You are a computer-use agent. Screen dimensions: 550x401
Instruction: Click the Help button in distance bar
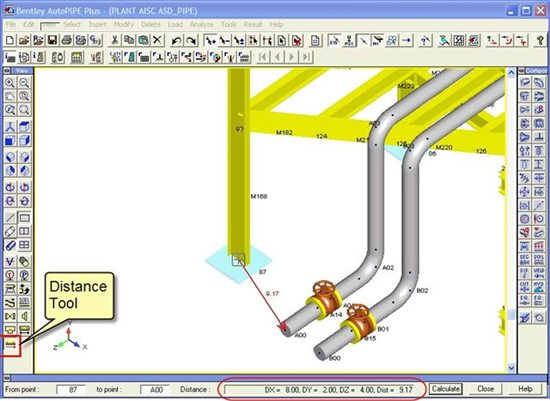pyautogui.click(x=525, y=389)
